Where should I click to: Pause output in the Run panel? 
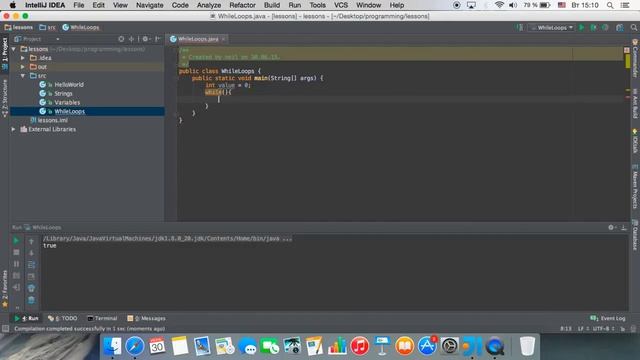16,264
